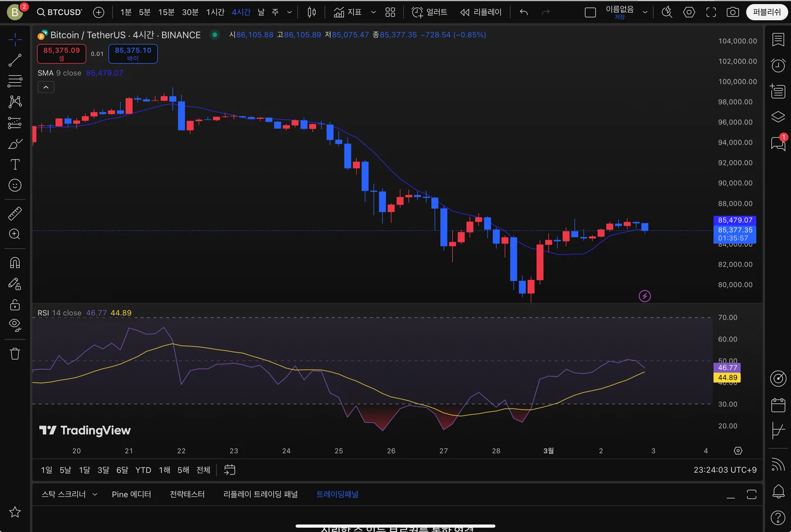This screenshot has width=791, height=532.
Task: Open the 지표 indicators dialog
Action: point(348,12)
